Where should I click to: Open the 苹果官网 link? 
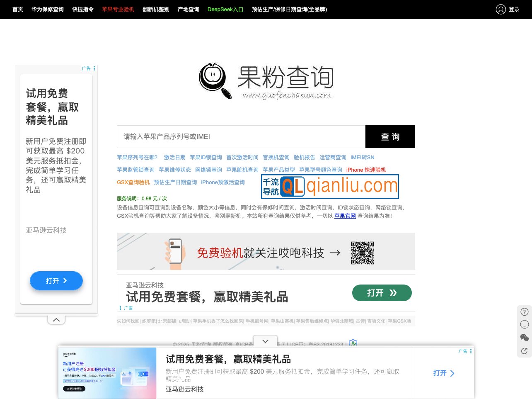(345, 216)
